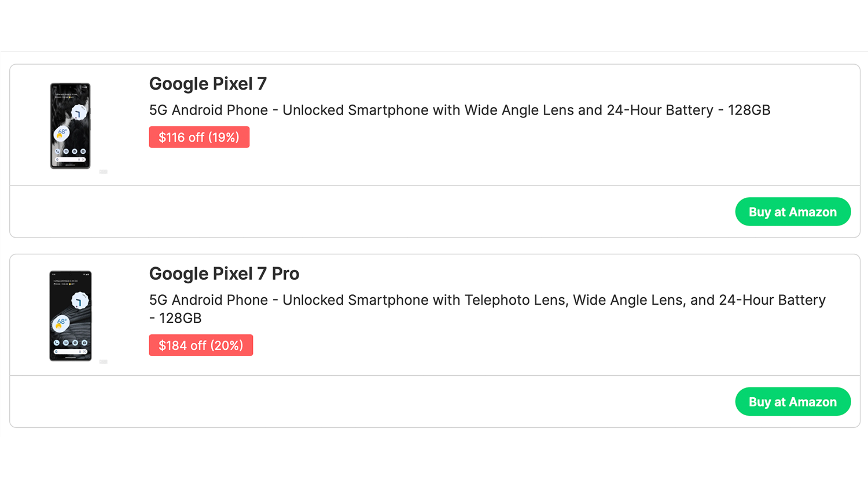This screenshot has height=488, width=868.
Task: Click the phone dialer icon in the Pixel 7 dock
Action: pyautogui.click(x=58, y=151)
